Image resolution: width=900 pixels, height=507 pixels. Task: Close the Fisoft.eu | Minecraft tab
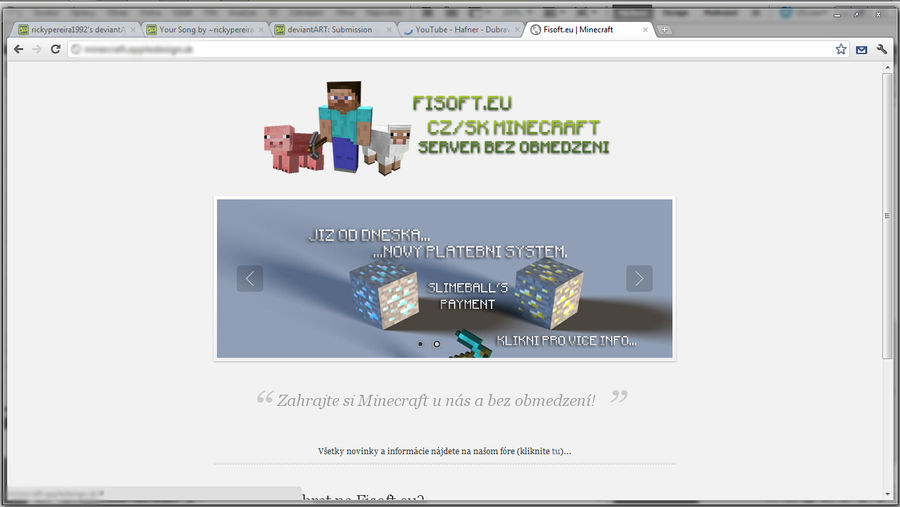click(645, 29)
